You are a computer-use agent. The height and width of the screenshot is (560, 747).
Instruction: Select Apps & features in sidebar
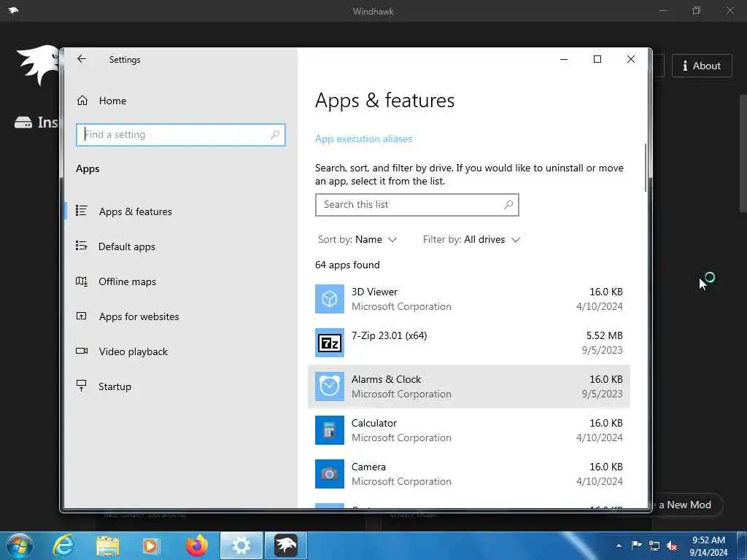pos(135,211)
